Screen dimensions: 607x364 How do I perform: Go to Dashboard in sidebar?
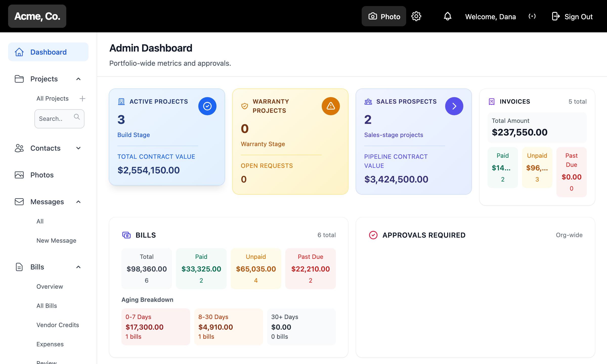(48, 52)
